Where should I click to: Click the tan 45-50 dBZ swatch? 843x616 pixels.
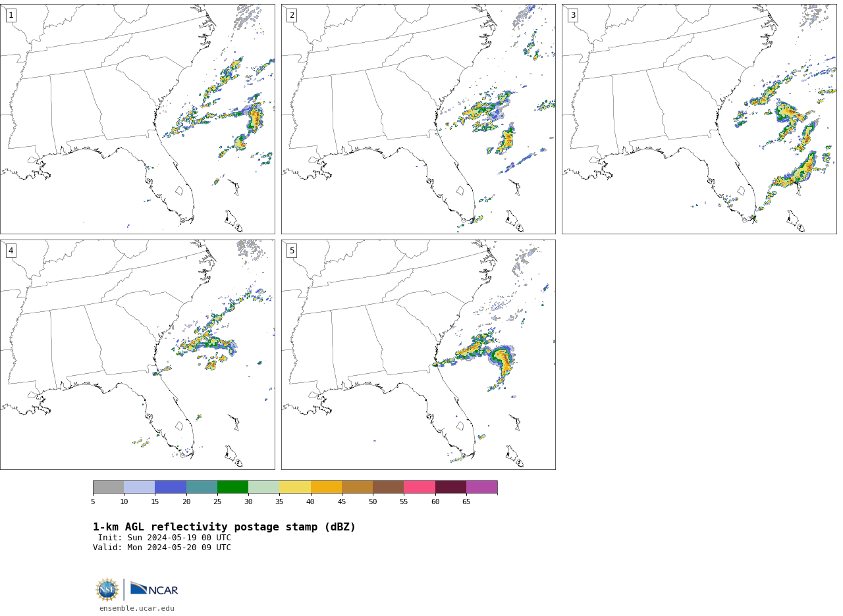click(x=357, y=487)
